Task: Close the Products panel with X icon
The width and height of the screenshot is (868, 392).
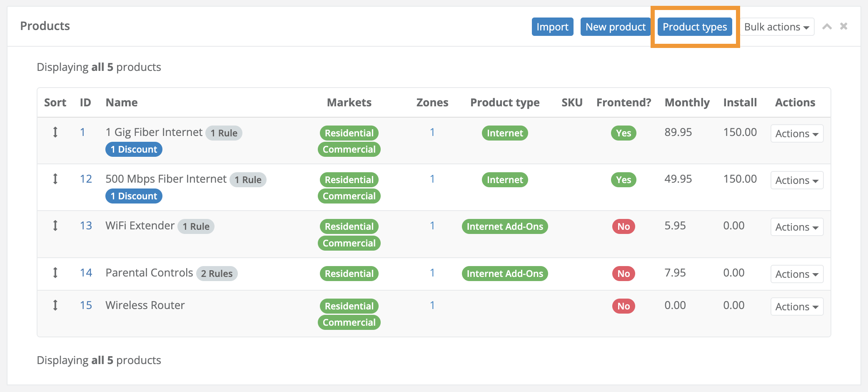Action: tap(843, 26)
